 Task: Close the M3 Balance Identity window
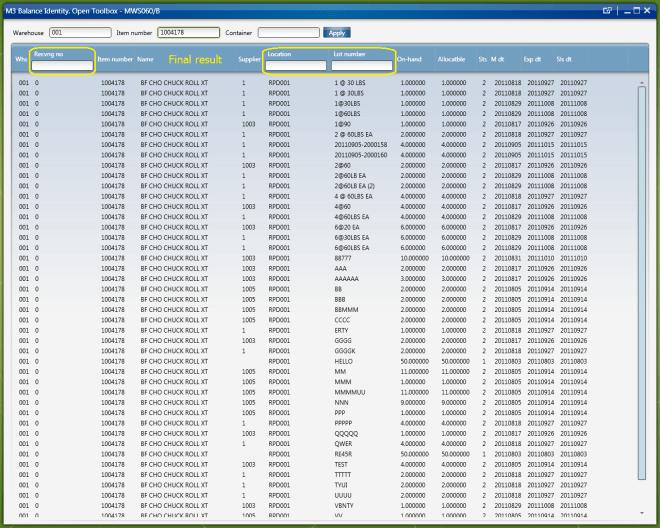(x=648, y=9)
